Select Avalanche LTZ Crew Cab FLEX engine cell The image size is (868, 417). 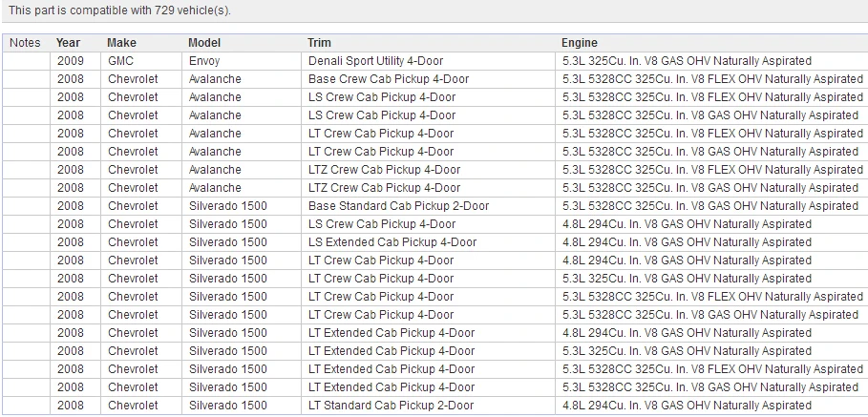point(713,170)
